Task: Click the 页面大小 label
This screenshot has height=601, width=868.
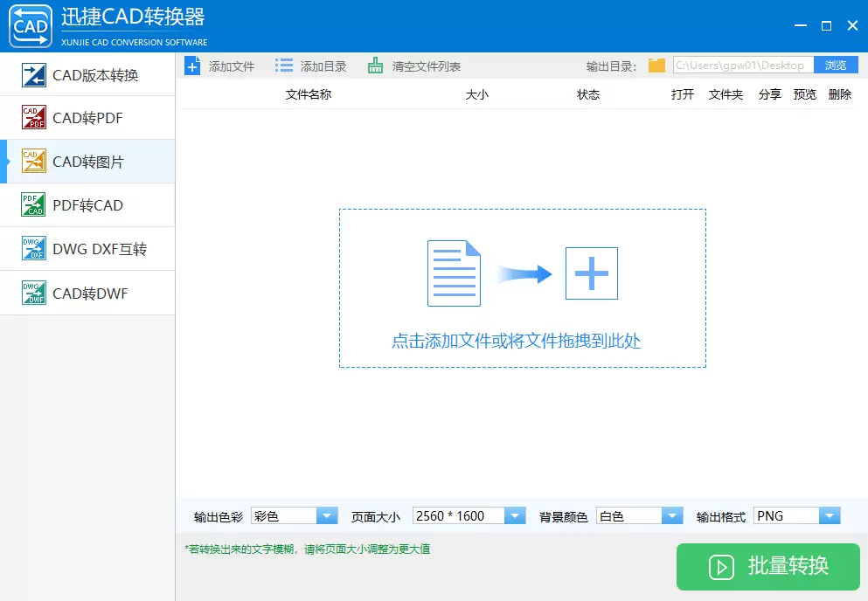Action: pyautogui.click(x=375, y=517)
